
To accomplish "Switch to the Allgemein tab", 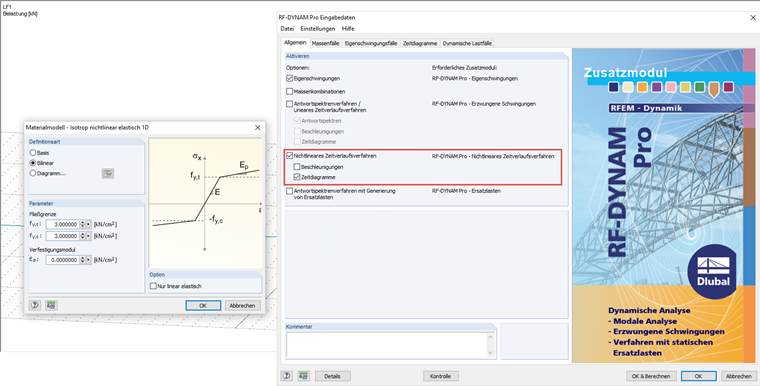I will tap(295, 43).
